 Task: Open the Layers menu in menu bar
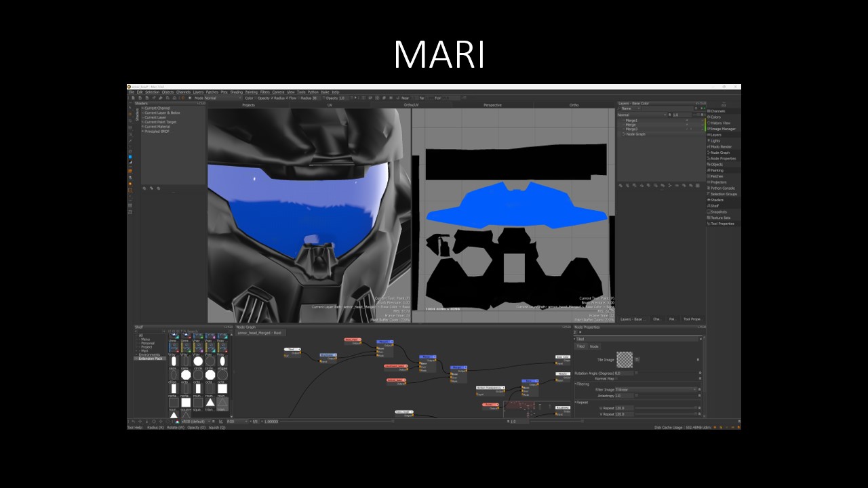[x=198, y=92]
